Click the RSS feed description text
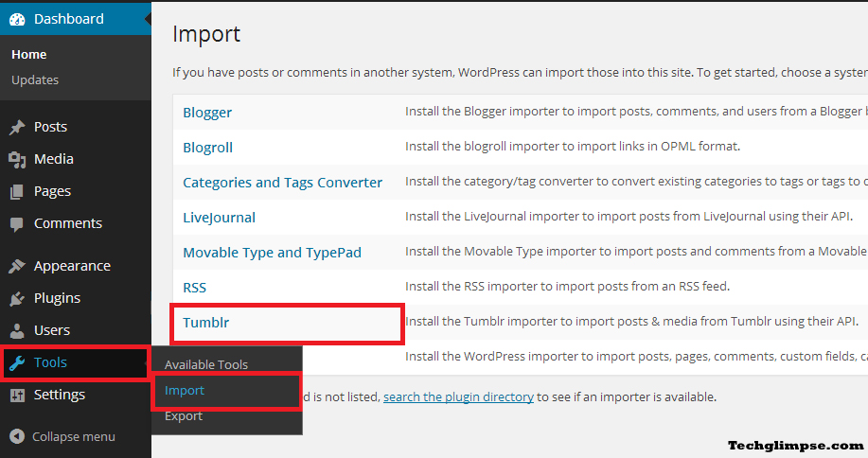868x458 pixels. [567, 286]
